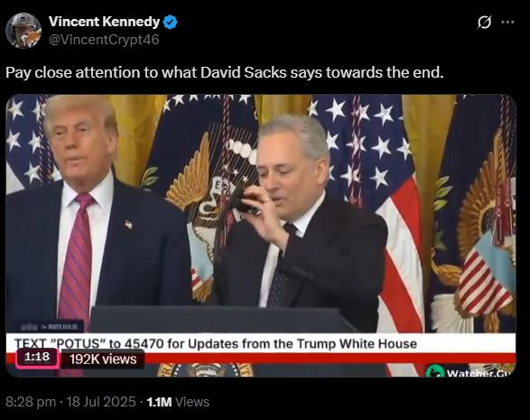Open the @VincentCrypt46 handle link
The image size is (530, 420).
coord(104,40)
